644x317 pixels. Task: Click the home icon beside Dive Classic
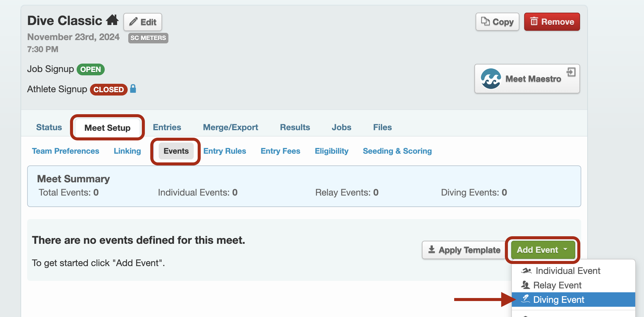tap(113, 20)
